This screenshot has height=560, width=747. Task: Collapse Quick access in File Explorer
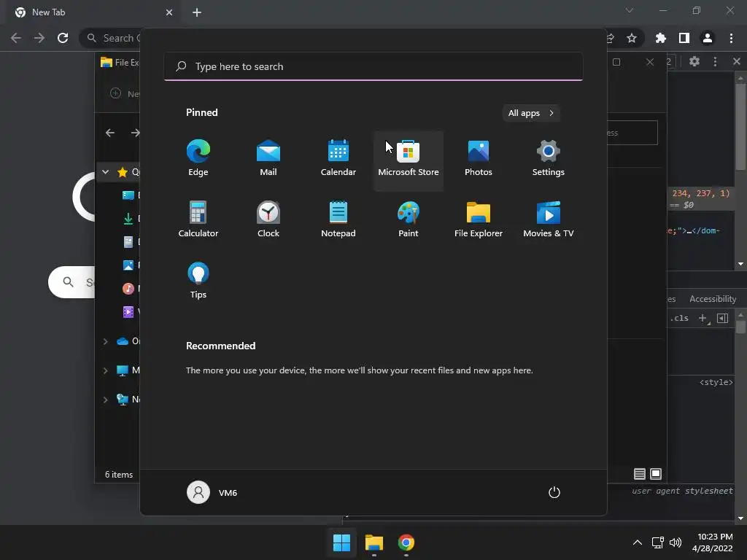105,172
